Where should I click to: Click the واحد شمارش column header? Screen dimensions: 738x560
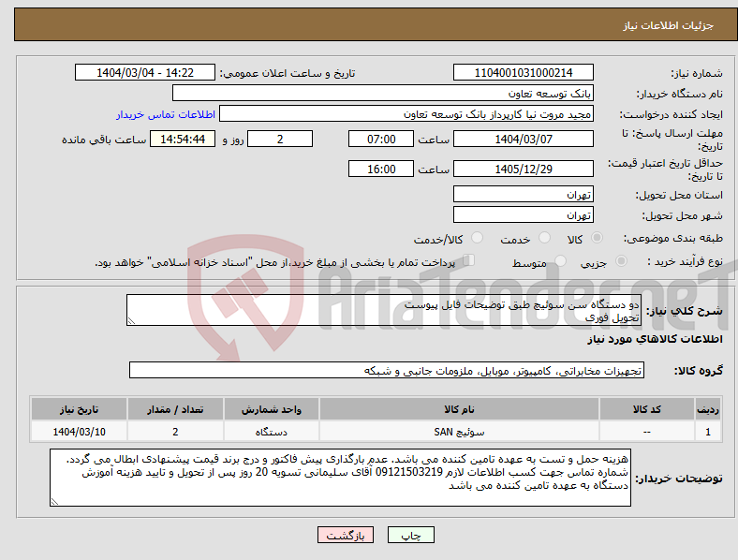(272, 409)
